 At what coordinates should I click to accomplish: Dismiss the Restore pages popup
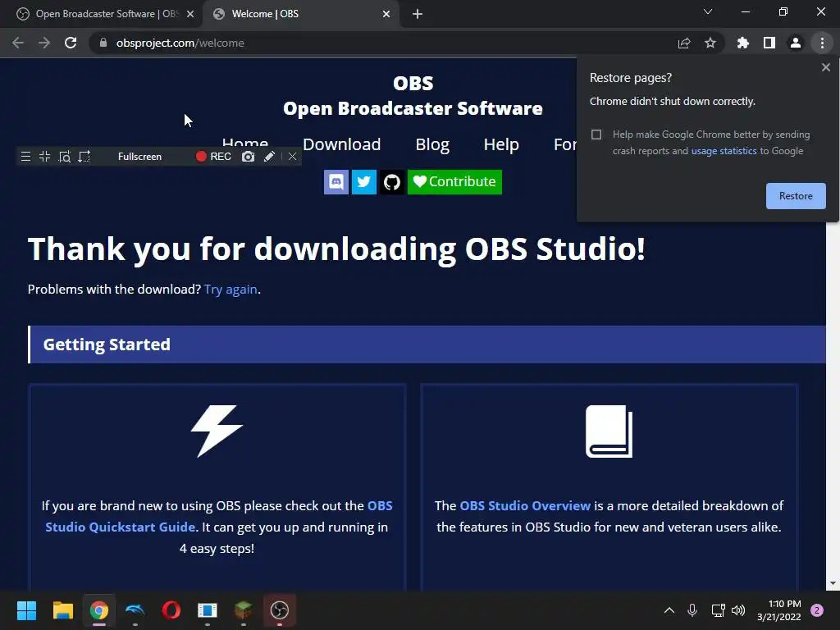pos(825,67)
